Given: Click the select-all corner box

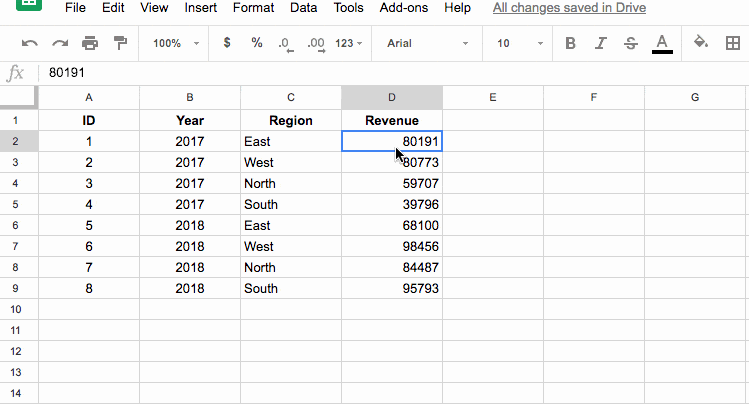Looking at the screenshot, I should (19, 97).
